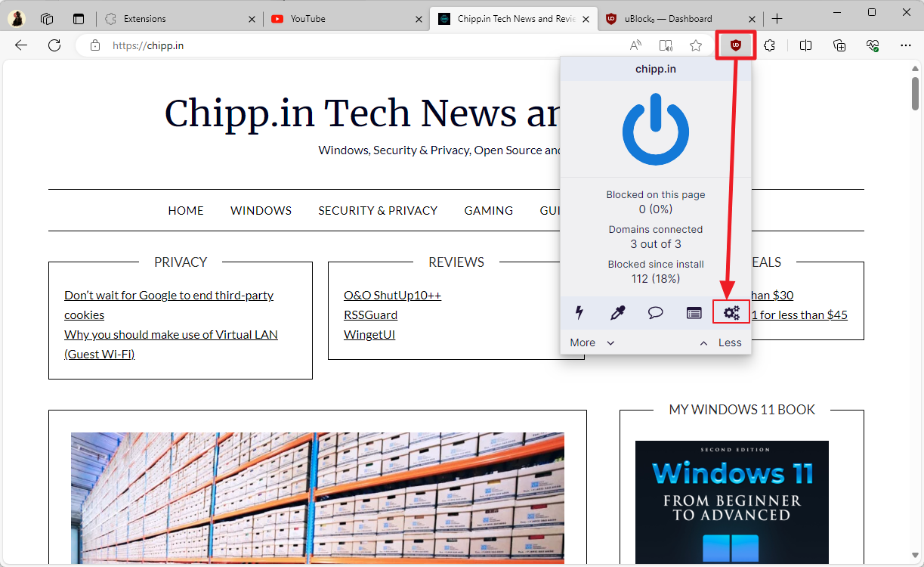Expand the More section in the uBlock popup

coord(591,342)
